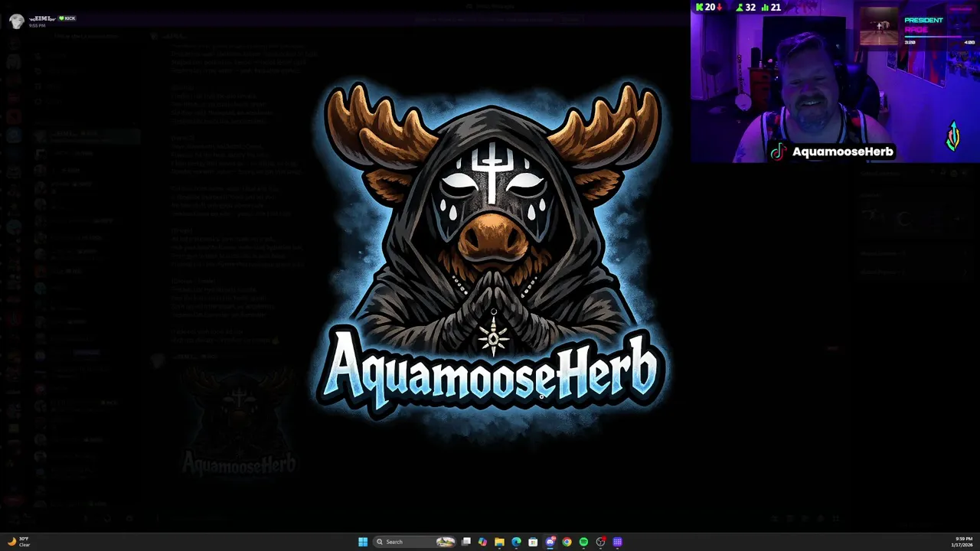Click the green bar chart stat showing 21
The image size is (980, 551).
click(771, 7)
